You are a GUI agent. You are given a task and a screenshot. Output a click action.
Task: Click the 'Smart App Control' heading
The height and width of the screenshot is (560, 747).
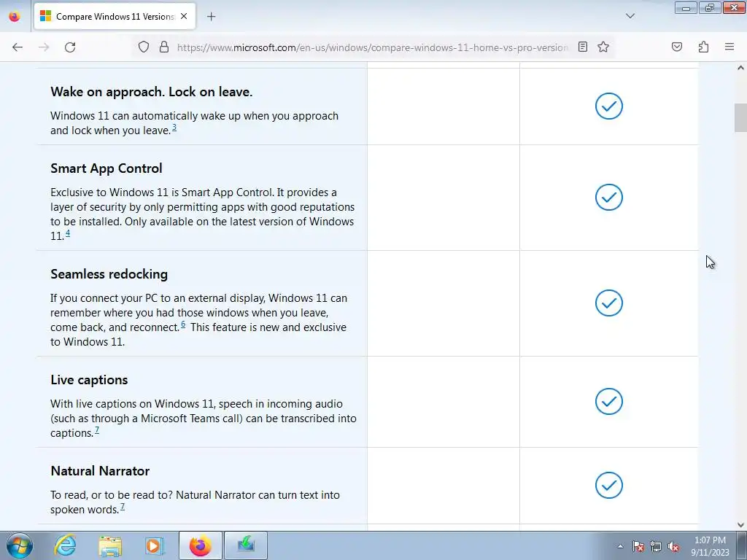107,168
